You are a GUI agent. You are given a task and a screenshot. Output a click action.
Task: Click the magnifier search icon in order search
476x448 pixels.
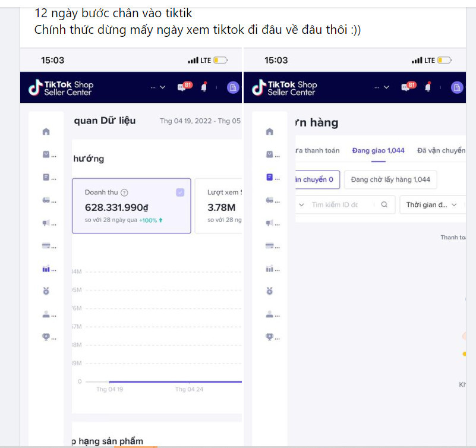[x=384, y=204]
